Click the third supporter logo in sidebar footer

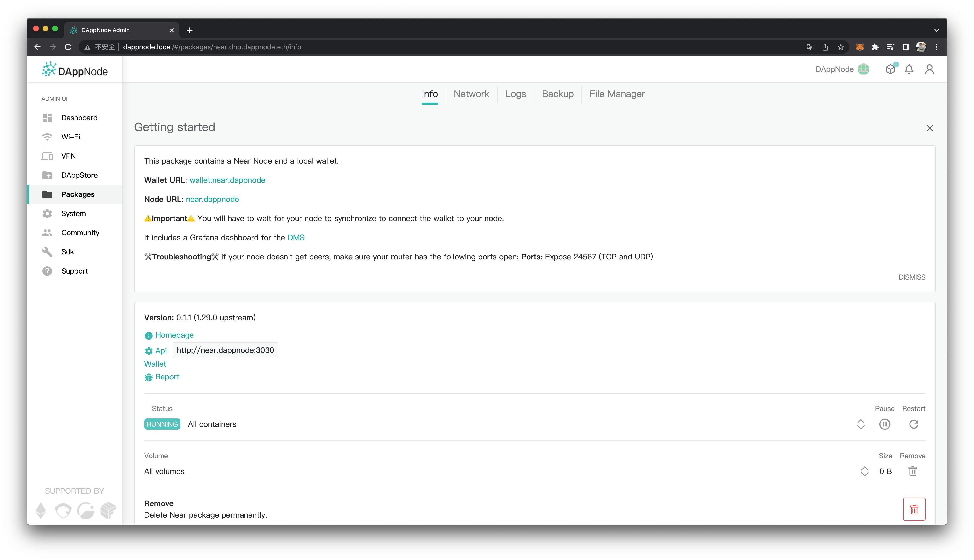coord(85,511)
